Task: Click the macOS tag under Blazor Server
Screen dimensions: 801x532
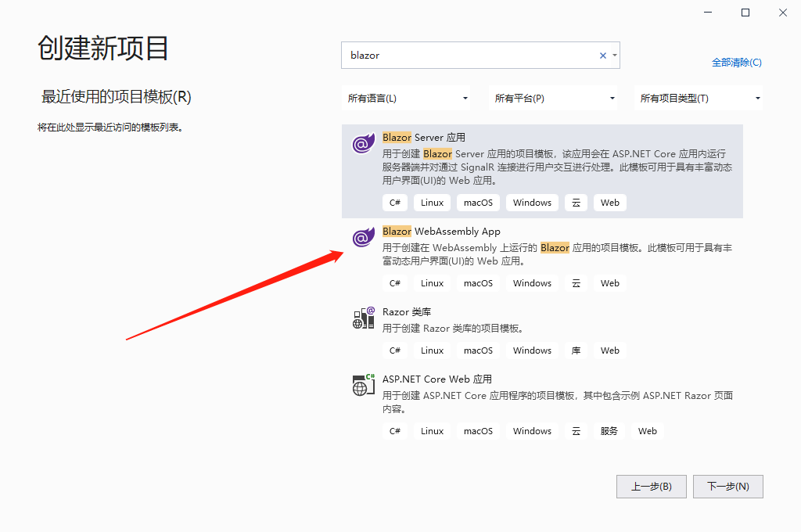Action: tap(478, 203)
